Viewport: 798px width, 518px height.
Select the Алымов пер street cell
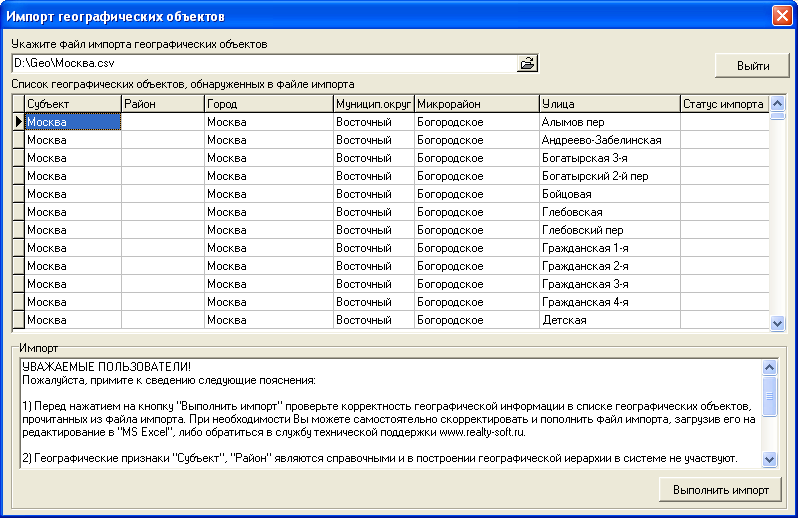click(x=610, y=122)
